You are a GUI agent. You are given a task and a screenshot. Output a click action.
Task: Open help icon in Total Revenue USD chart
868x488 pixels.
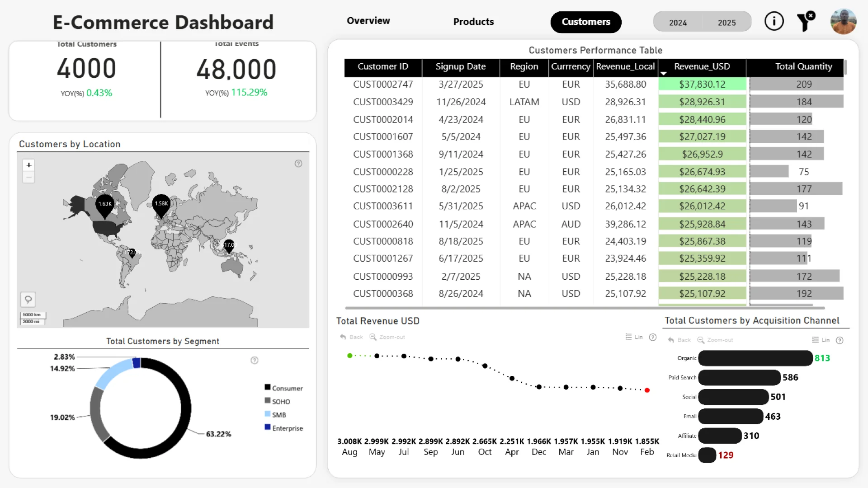click(653, 337)
